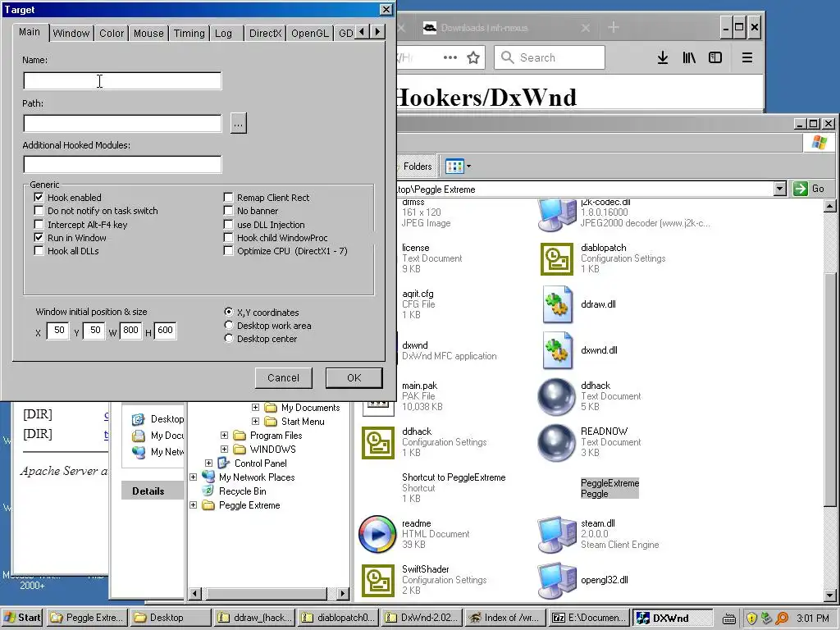Select the j2k-codec.dll file icon
Screen dimensions: 840x630
(x=557, y=214)
